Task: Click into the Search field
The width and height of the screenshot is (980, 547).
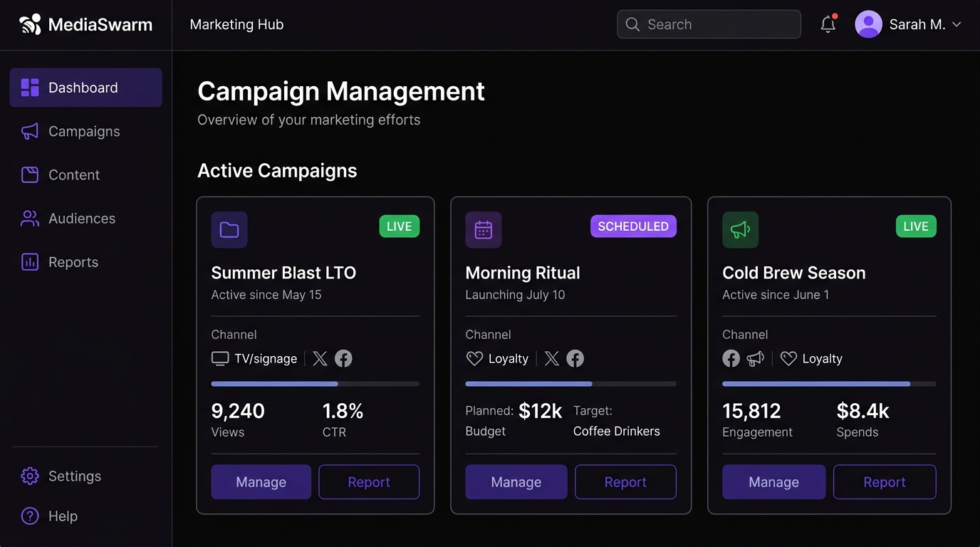Action: coord(709,24)
